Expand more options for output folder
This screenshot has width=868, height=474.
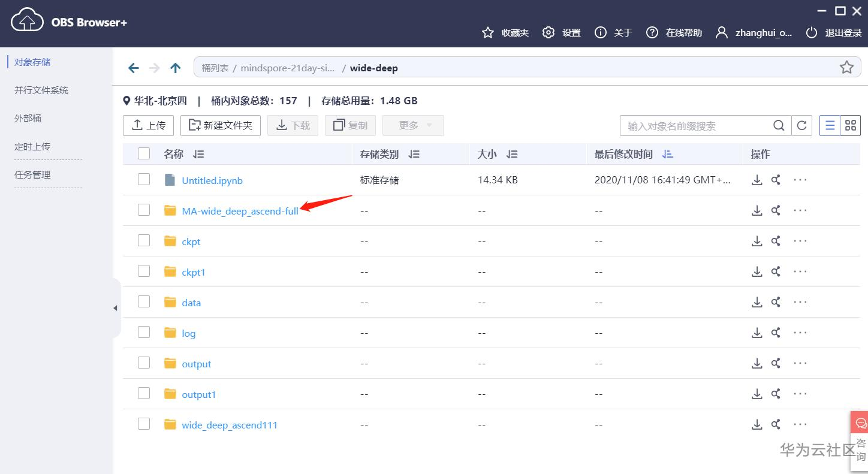[800, 363]
